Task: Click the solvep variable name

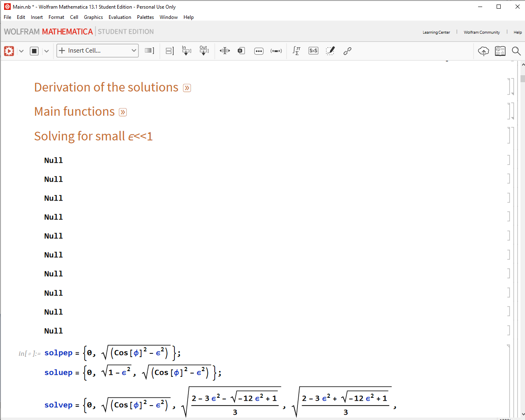Action: (x=58, y=405)
